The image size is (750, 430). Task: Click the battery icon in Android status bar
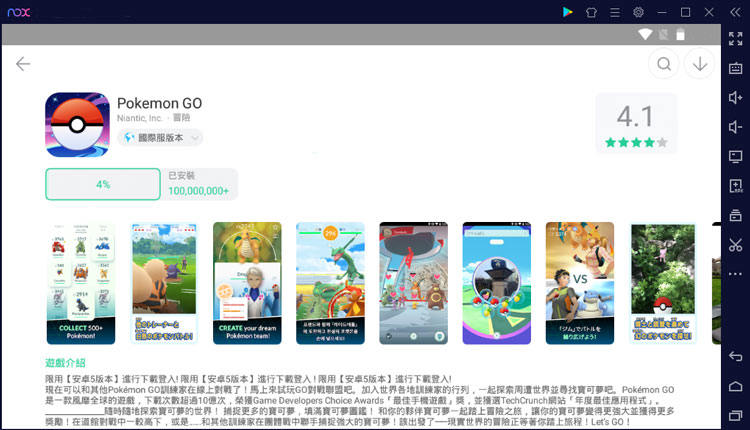click(680, 34)
